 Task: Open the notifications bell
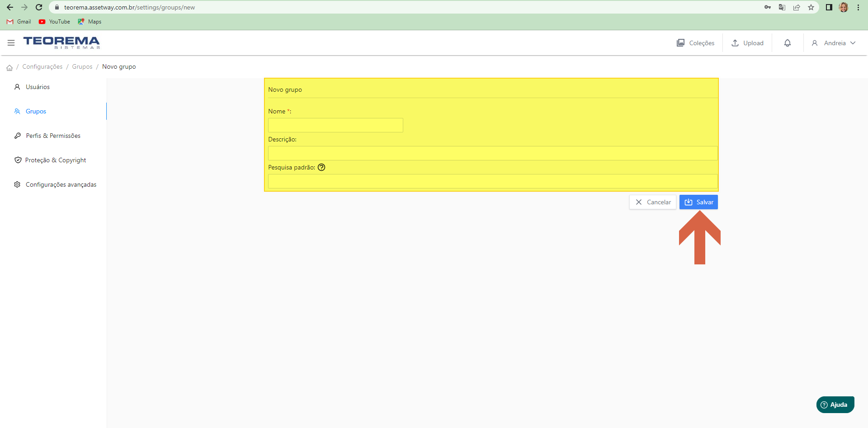point(788,43)
